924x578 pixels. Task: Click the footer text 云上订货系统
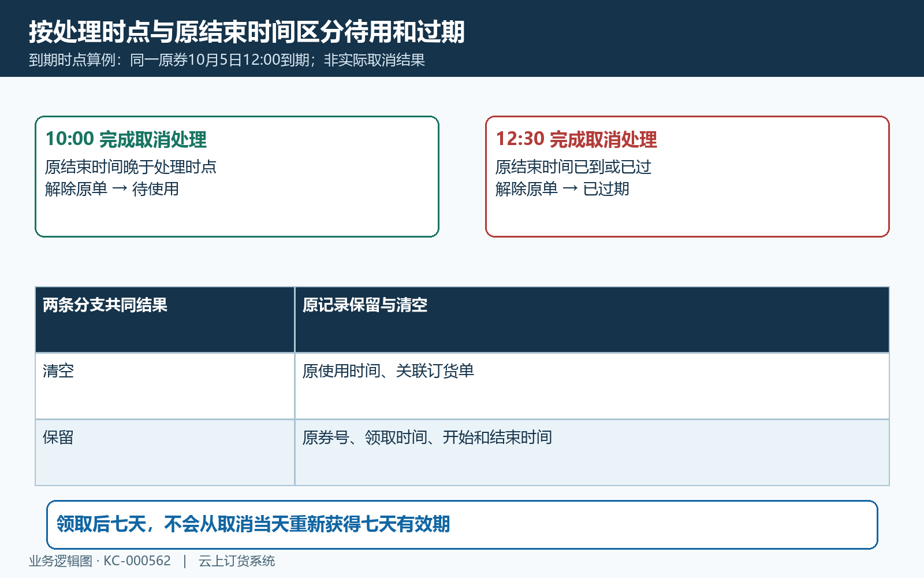pos(237,561)
